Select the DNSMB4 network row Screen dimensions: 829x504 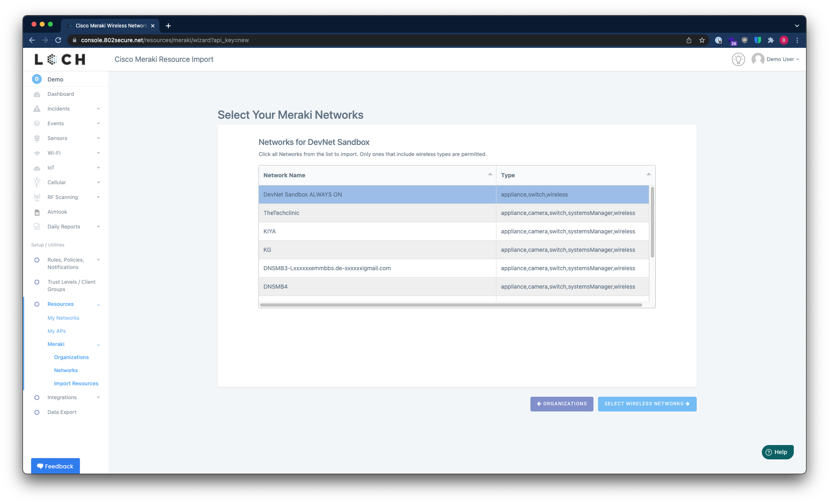coord(377,287)
